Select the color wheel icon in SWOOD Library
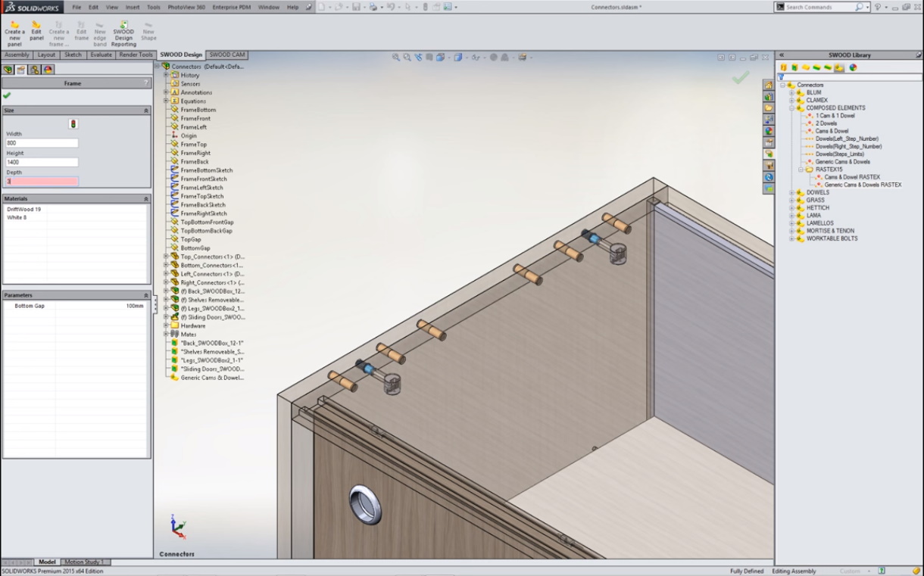This screenshot has height=576, width=924. tap(853, 67)
